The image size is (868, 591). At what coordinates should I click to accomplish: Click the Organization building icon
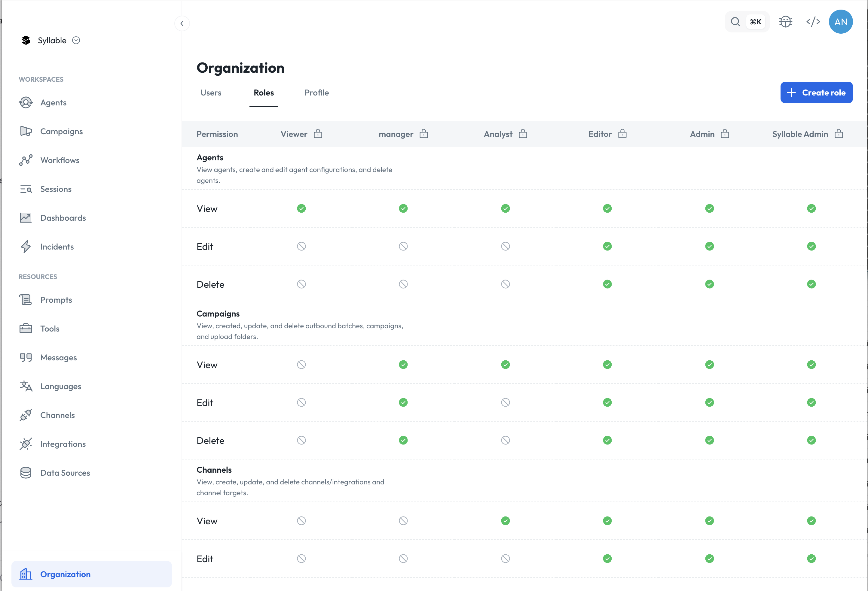(x=26, y=574)
